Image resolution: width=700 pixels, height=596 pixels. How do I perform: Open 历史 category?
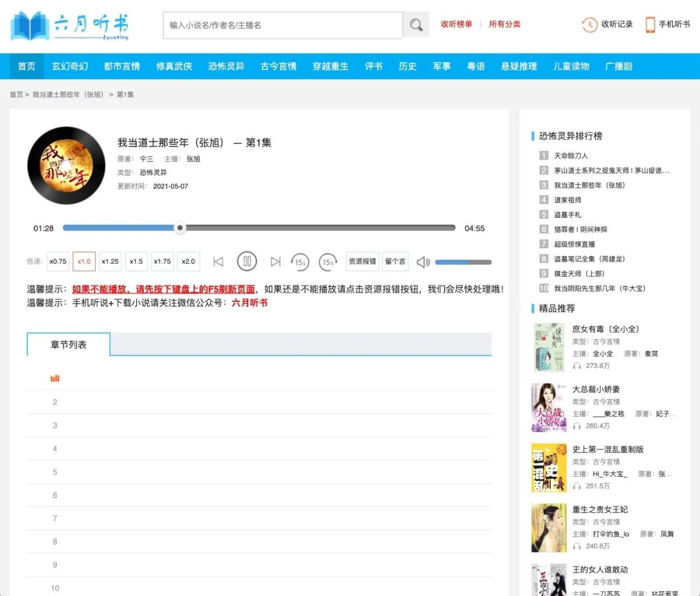pyautogui.click(x=408, y=67)
